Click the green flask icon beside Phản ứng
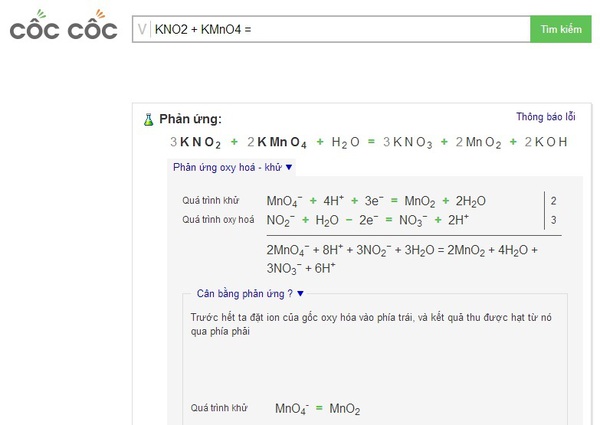This screenshot has width=600, height=425. 148,120
